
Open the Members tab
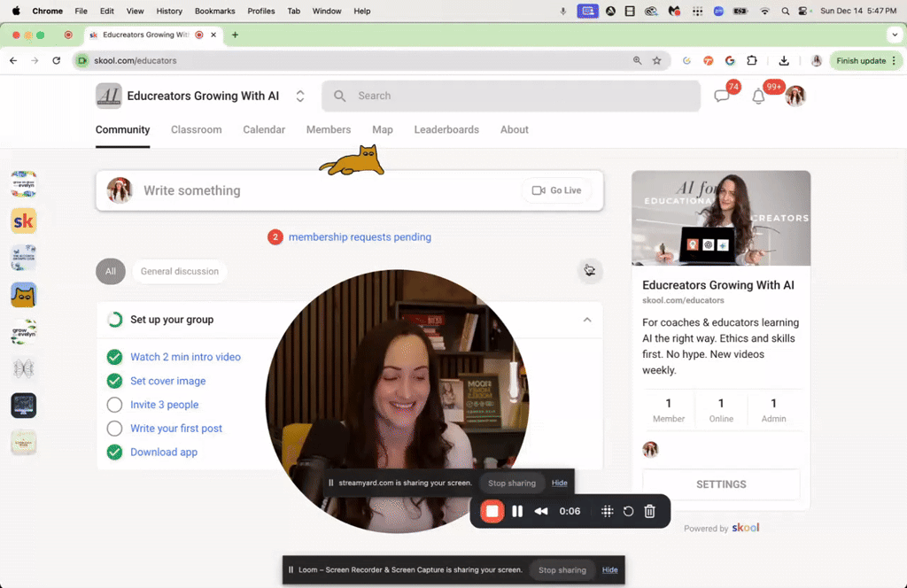pyautogui.click(x=329, y=129)
